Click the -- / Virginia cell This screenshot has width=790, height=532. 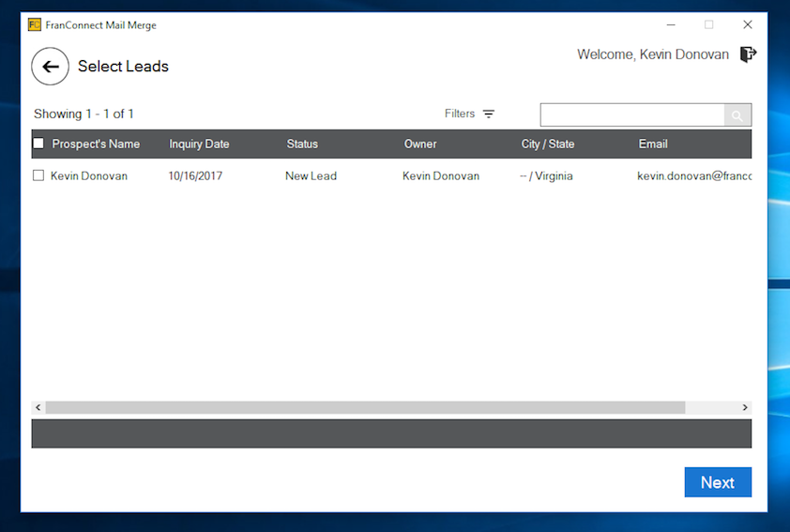tap(546, 175)
